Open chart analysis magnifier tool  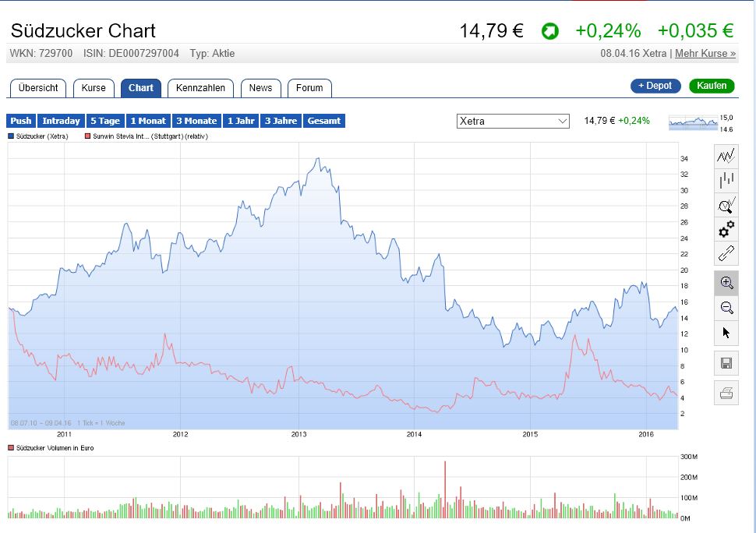726,206
